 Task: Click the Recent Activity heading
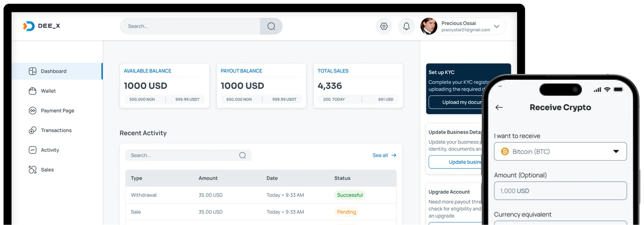[143, 133]
